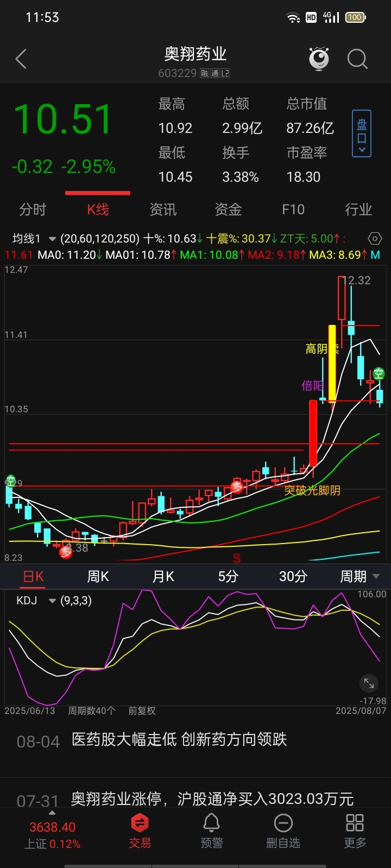Tap 总市值 87.26亿 value
391x868 pixels.
(310, 128)
